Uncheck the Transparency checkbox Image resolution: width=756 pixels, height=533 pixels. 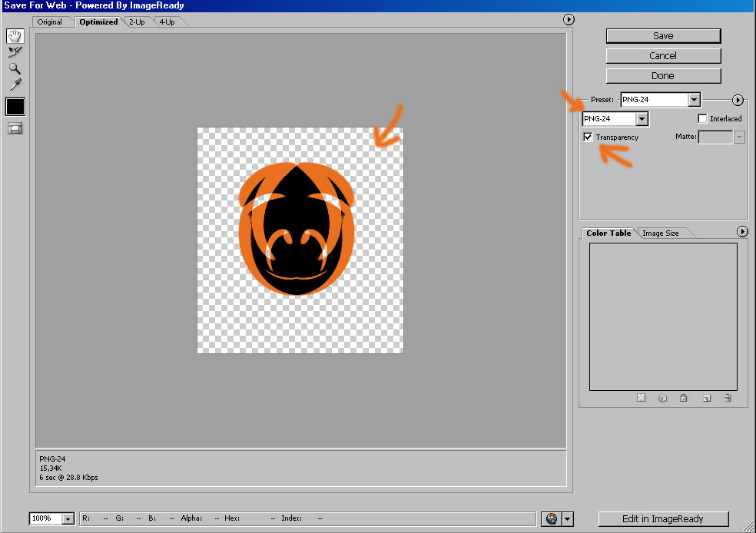pyautogui.click(x=589, y=137)
